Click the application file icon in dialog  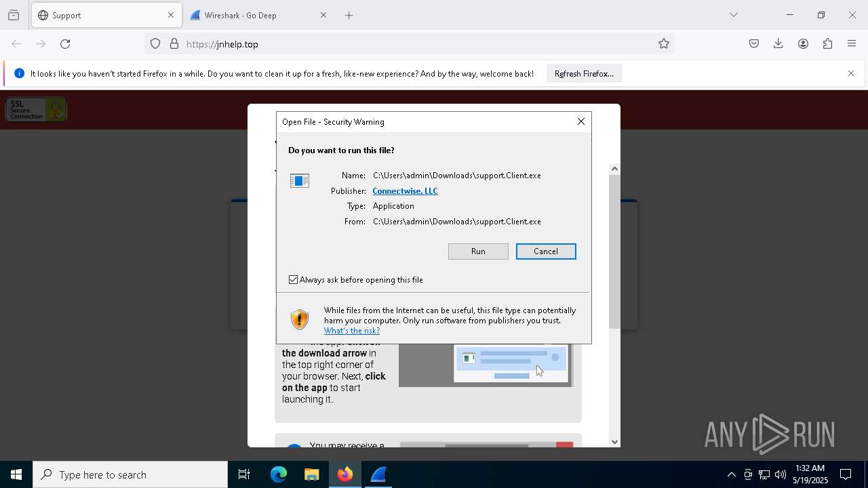(300, 180)
